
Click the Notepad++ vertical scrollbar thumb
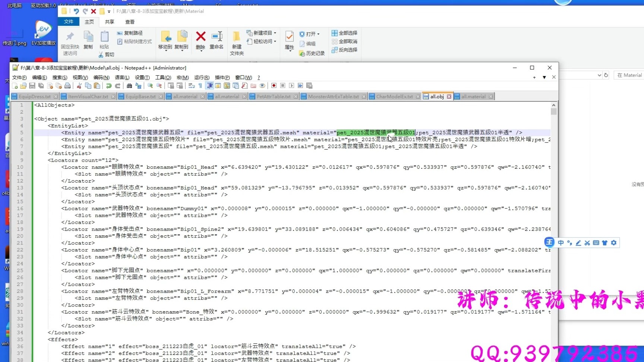pos(554,111)
